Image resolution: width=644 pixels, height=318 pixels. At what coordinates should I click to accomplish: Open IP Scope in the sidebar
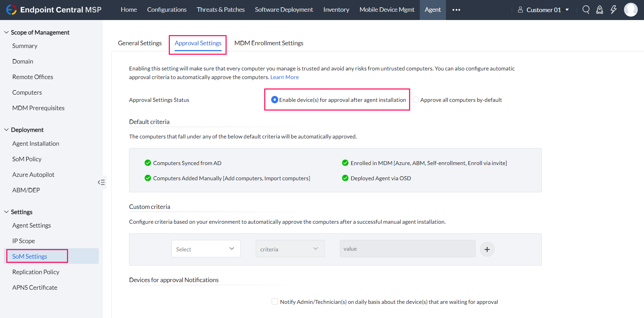point(23,241)
